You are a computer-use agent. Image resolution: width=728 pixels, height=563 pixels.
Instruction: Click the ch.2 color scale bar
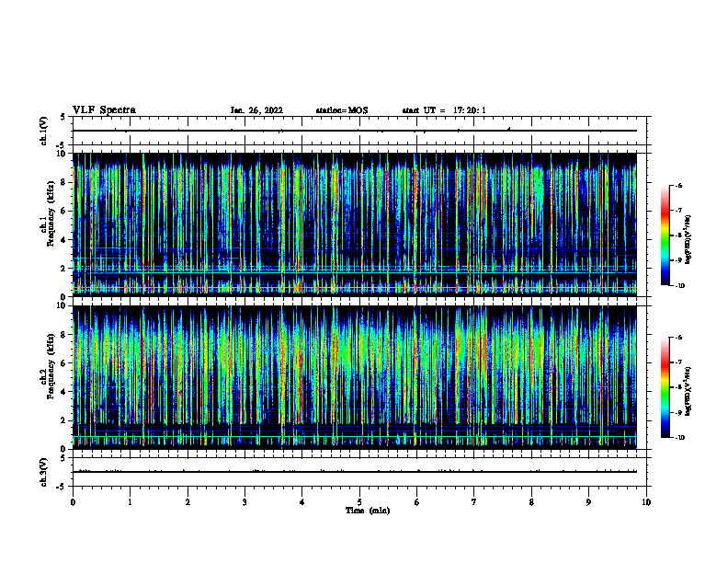665,387
